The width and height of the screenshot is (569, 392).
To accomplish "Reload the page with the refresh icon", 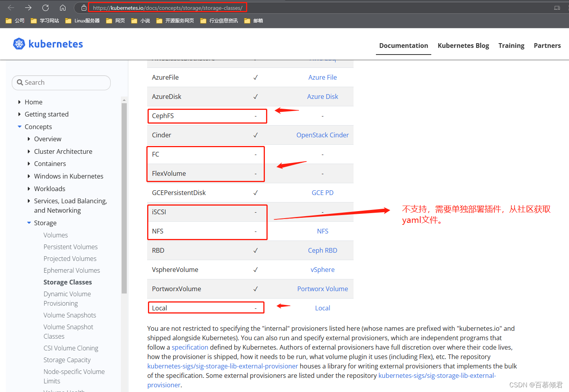I will 46,8.
